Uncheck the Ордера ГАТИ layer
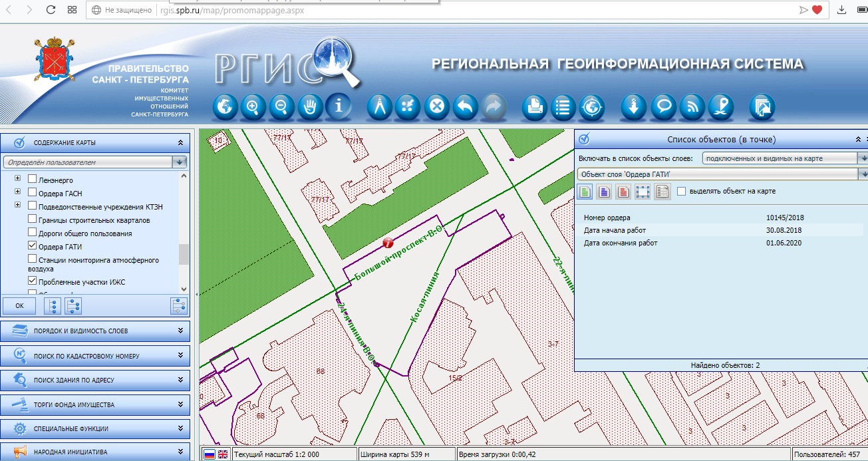868x461 pixels. 33,247
